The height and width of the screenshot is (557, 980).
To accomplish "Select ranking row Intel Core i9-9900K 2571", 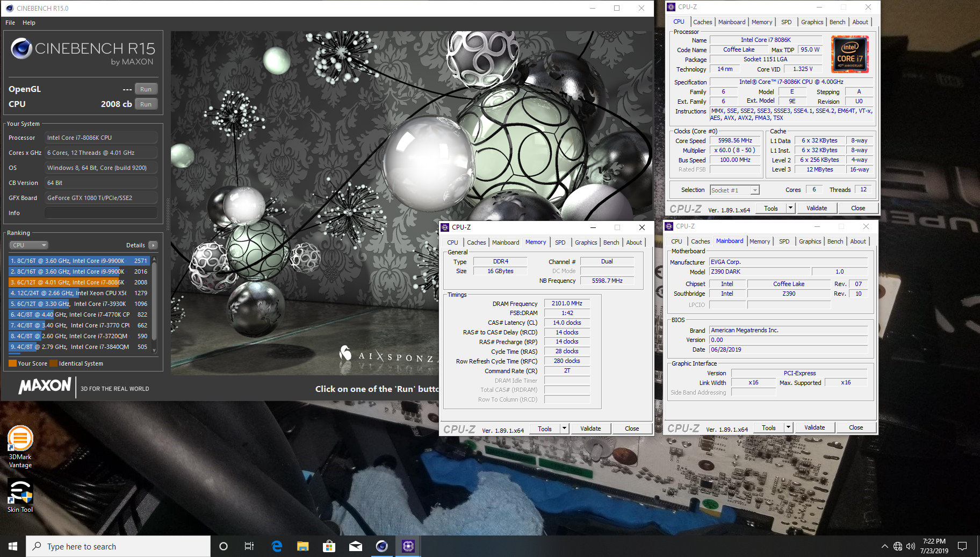I will (79, 261).
